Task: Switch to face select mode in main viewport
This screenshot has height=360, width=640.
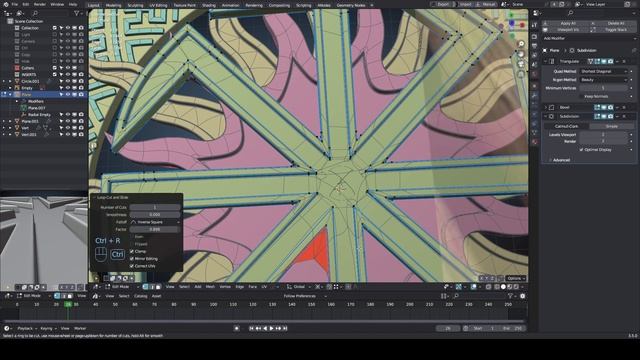Action: point(158,287)
